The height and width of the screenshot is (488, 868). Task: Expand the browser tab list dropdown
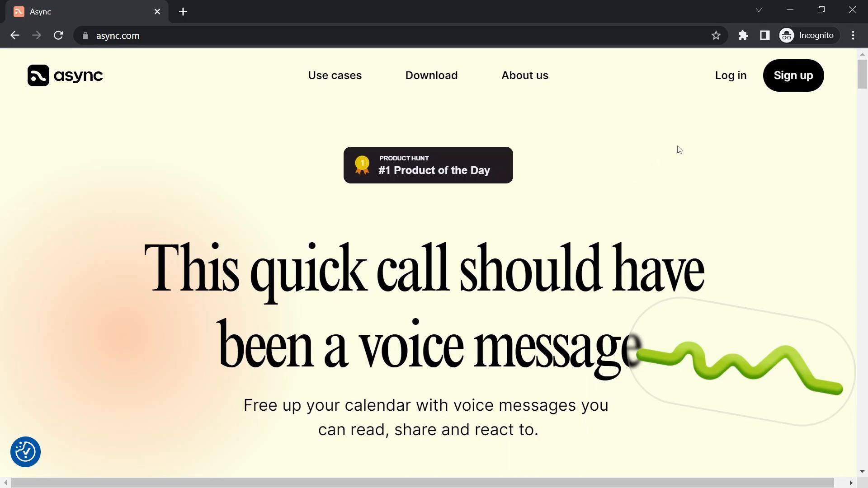pyautogui.click(x=759, y=10)
